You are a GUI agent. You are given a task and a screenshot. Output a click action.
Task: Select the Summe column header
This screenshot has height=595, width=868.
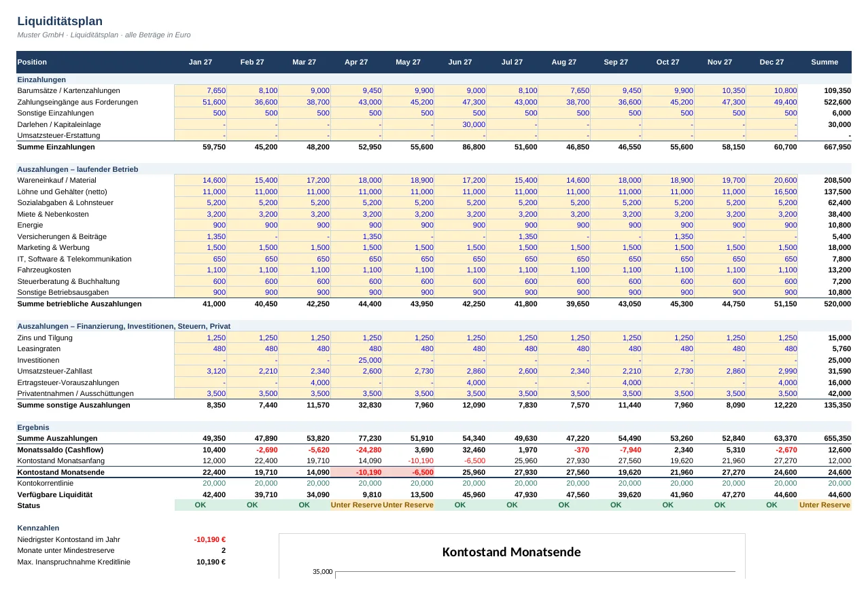click(824, 62)
